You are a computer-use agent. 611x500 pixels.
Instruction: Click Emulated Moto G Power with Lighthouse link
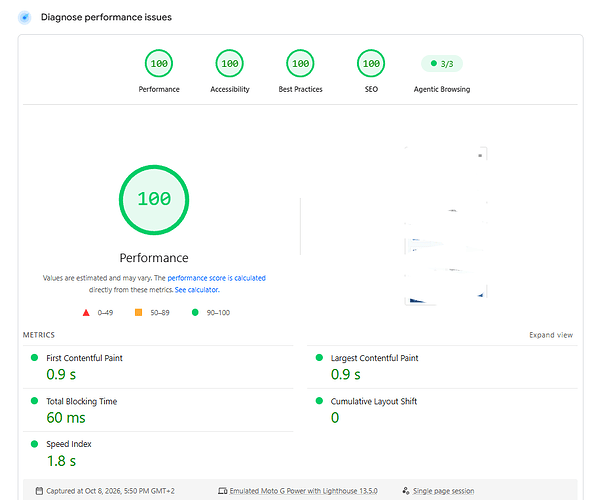[303, 491]
